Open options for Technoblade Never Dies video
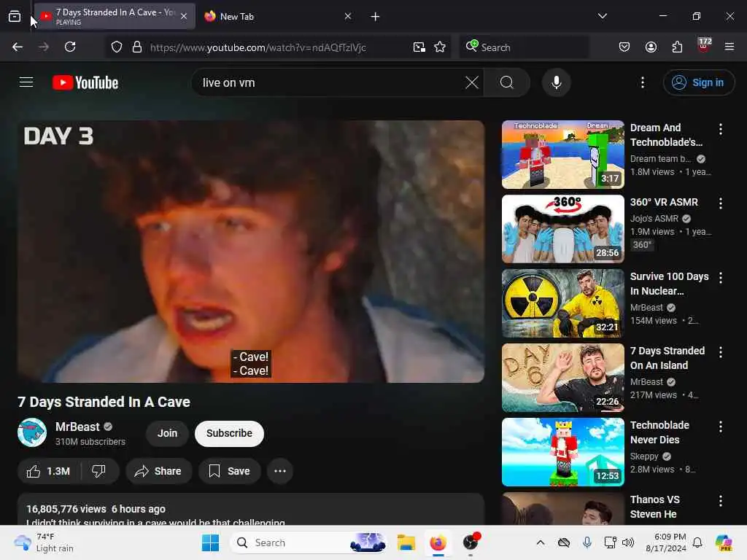This screenshot has width=747, height=560. click(x=720, y=426)
